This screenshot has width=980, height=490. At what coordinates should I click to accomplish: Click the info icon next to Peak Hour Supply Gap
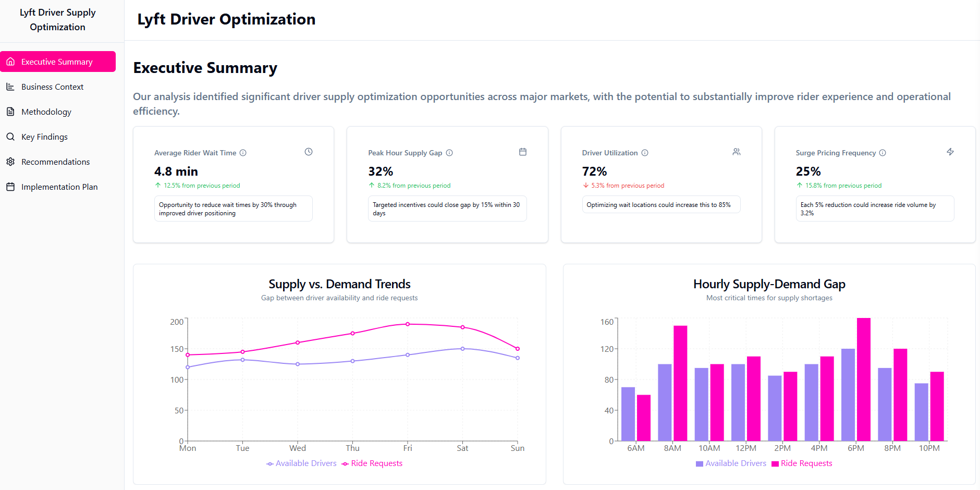pos(449,153)
